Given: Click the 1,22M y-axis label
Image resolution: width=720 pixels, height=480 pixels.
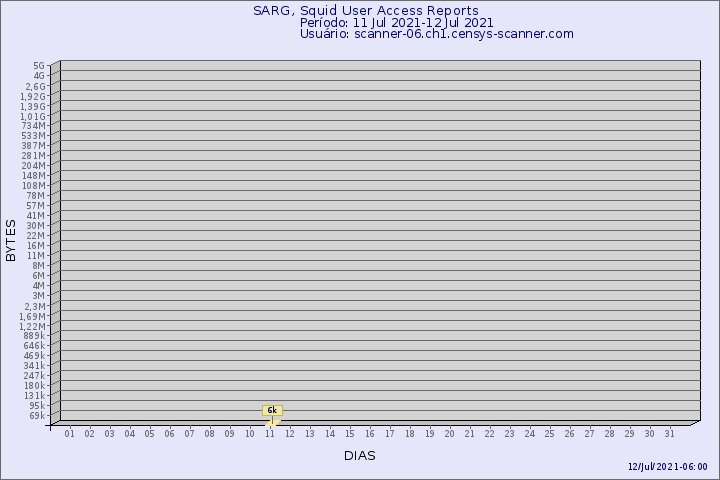Looking at the screenshot, I should tap(32, 327).
